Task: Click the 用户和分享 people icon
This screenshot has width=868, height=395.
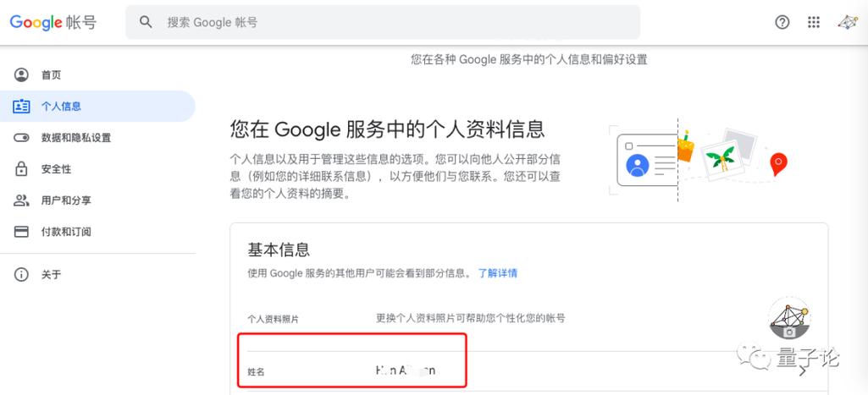Action: (21, 200)
